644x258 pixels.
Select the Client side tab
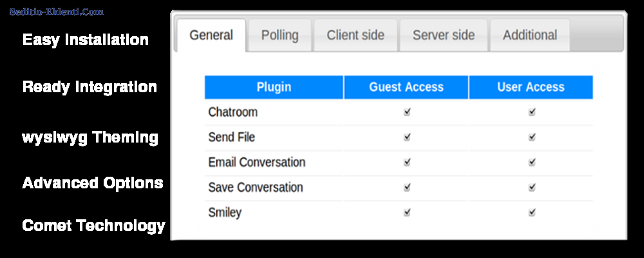355,35
